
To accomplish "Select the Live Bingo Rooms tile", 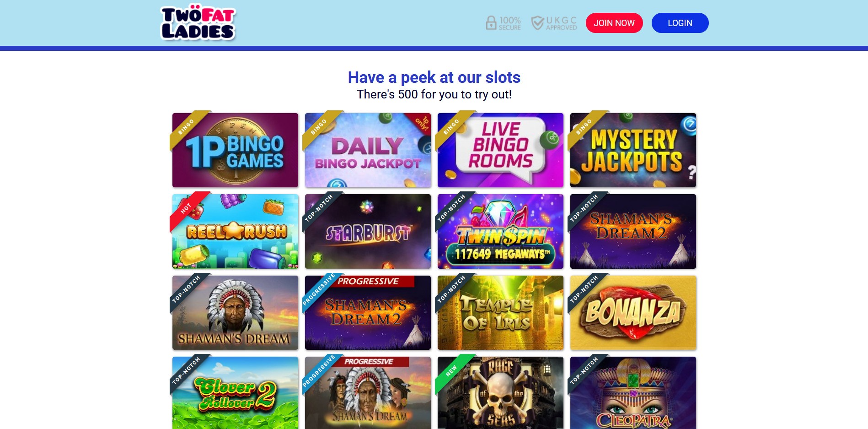I will click(500, 150).
